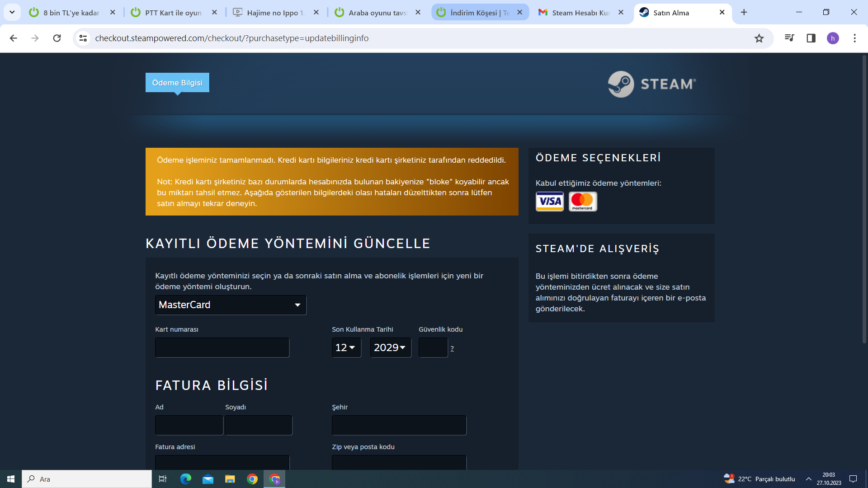Open the media control icon in toolbar
Image resolution: width=868 pixels, height=488 pixels.
click(789, 38)
